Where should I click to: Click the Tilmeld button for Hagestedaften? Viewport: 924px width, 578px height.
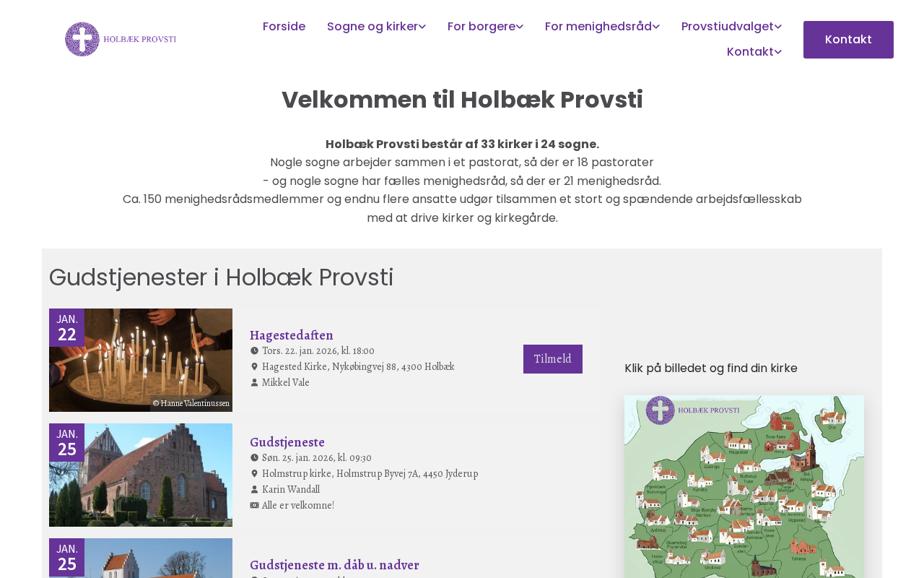553,359
